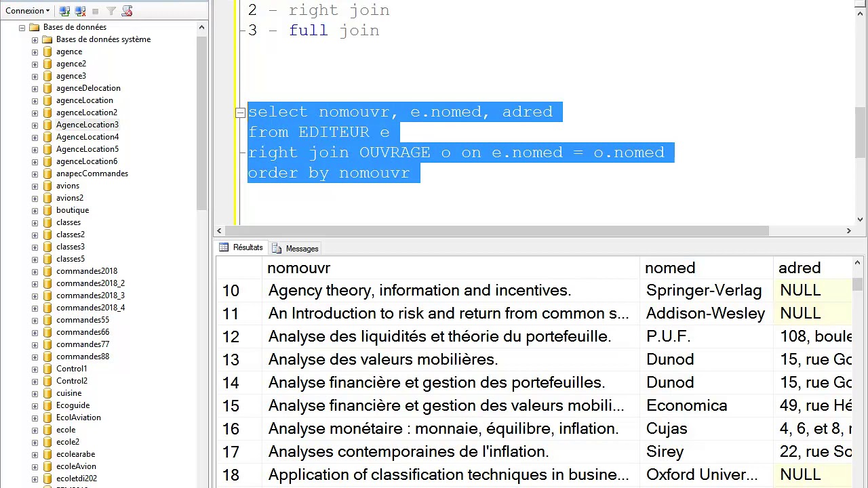Expand the agenceDelocation database node
868x488 pixels.
tap(35, 88)
